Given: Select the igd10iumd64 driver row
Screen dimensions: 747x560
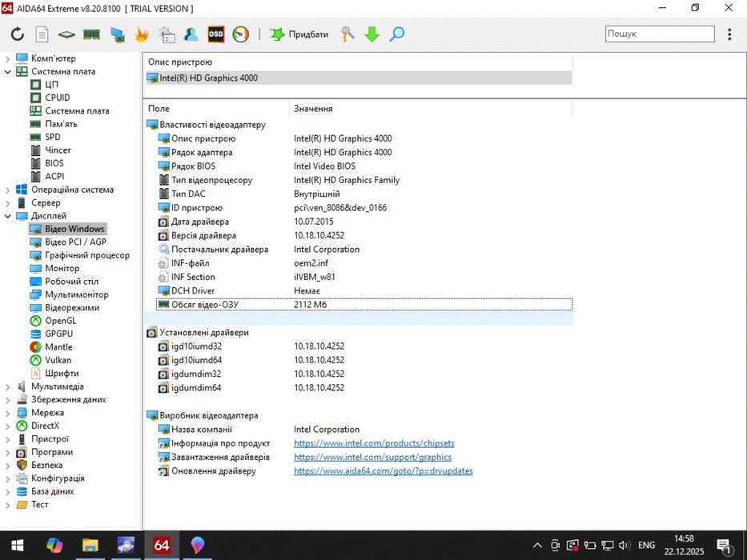Looking at the screenshot, I should pos(364,360).
